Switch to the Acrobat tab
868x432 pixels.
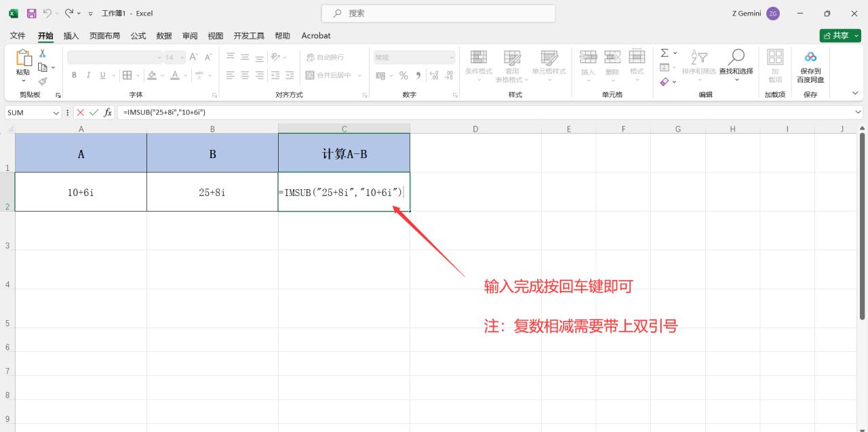tap(316, 35)
